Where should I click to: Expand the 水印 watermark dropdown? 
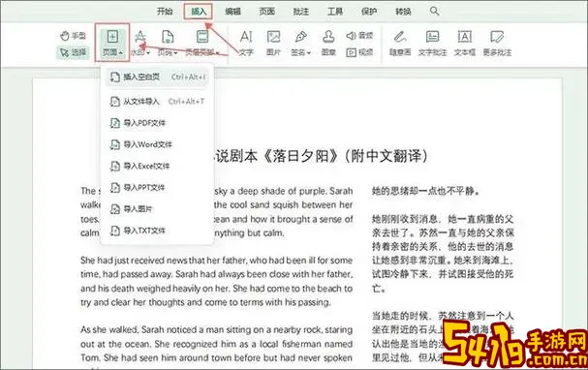pos(140,43)
